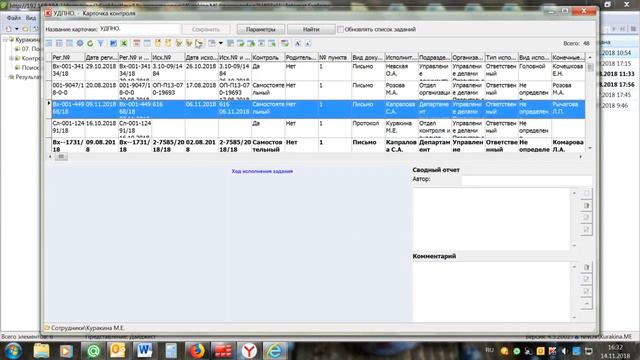Sort by the Рег.№ column header
The height and width of the screenshot is (360, 640).
click(68, 58)
